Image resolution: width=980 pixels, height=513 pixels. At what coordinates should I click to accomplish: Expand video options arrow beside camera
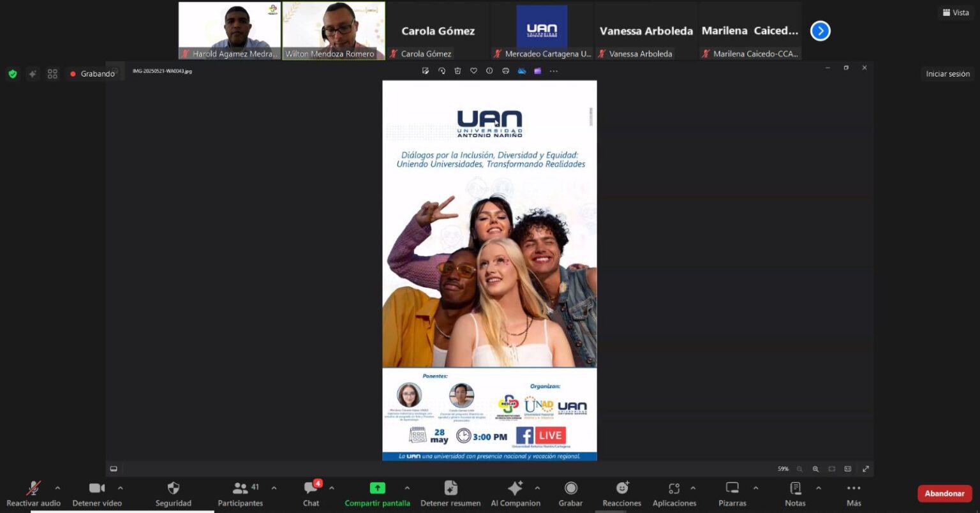click(120, 488)
